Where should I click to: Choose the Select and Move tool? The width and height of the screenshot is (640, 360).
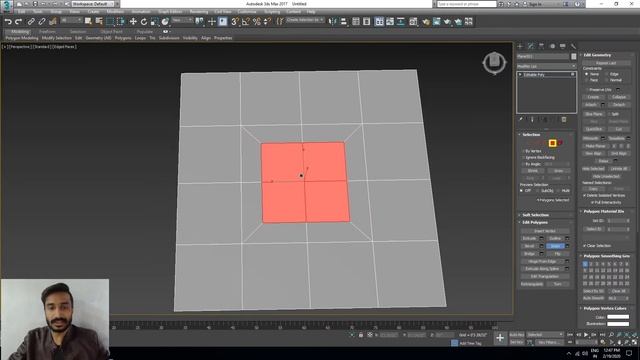point(133,22)
